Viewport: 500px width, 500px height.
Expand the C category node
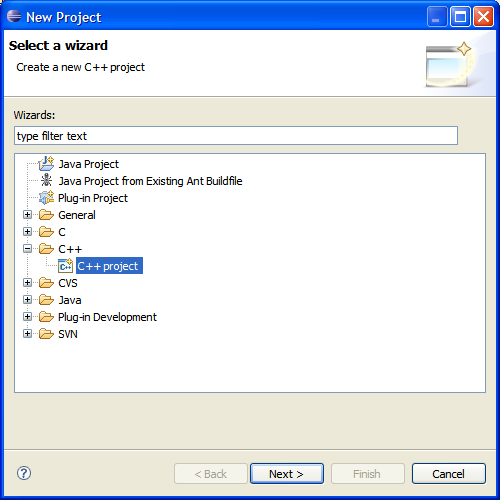(27, 232)
